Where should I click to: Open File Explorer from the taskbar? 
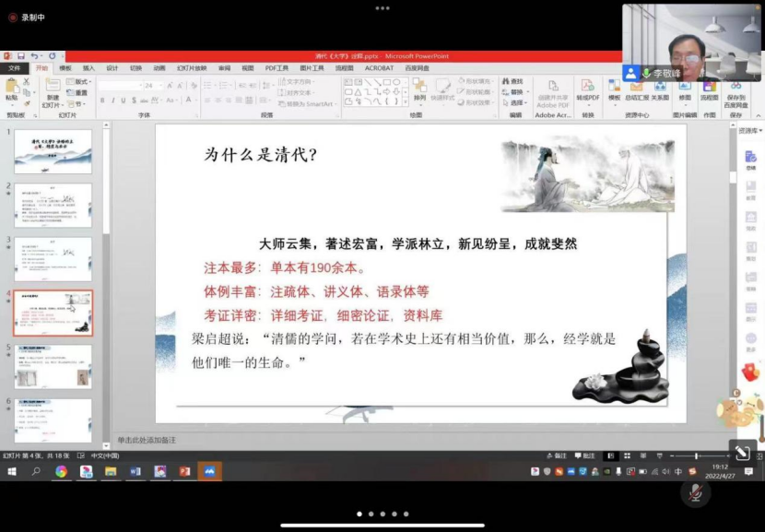coord(111,471)
